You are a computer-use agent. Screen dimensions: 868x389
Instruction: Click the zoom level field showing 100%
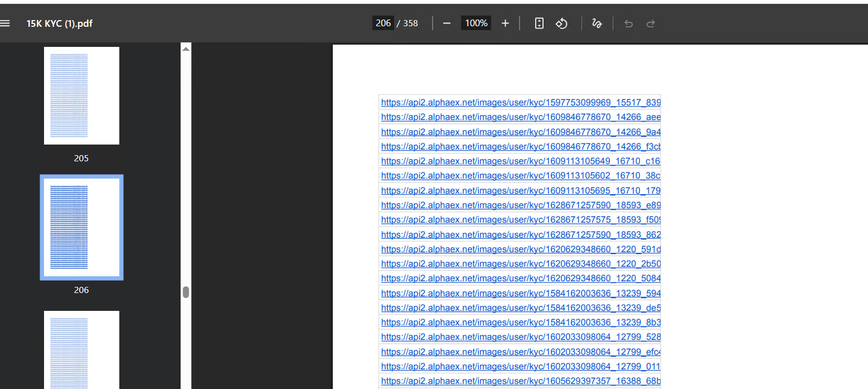[x=476, y=23]
